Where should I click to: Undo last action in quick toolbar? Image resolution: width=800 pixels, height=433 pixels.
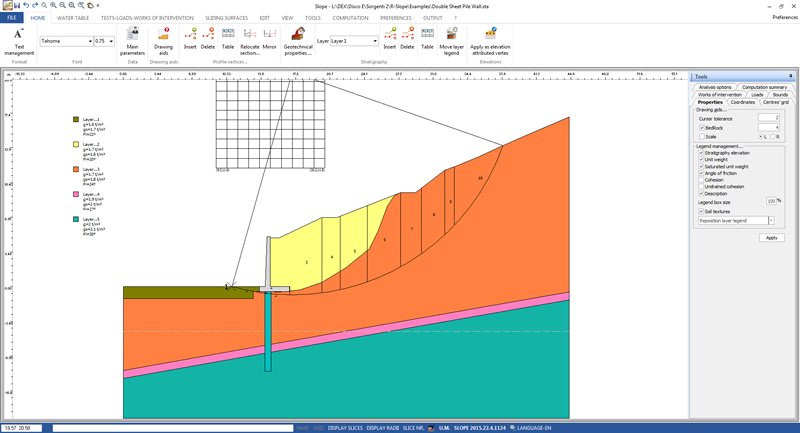click(26, 6)
